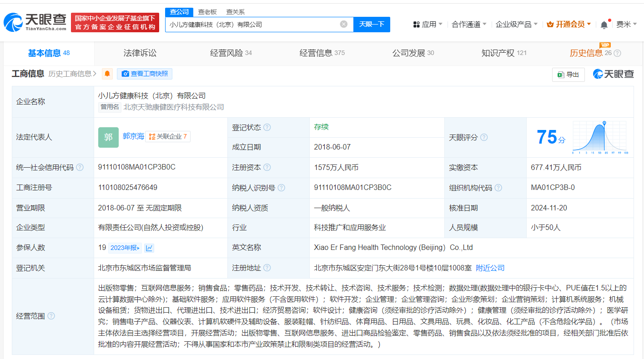Open the 附近公司 link

click(490, 268)
